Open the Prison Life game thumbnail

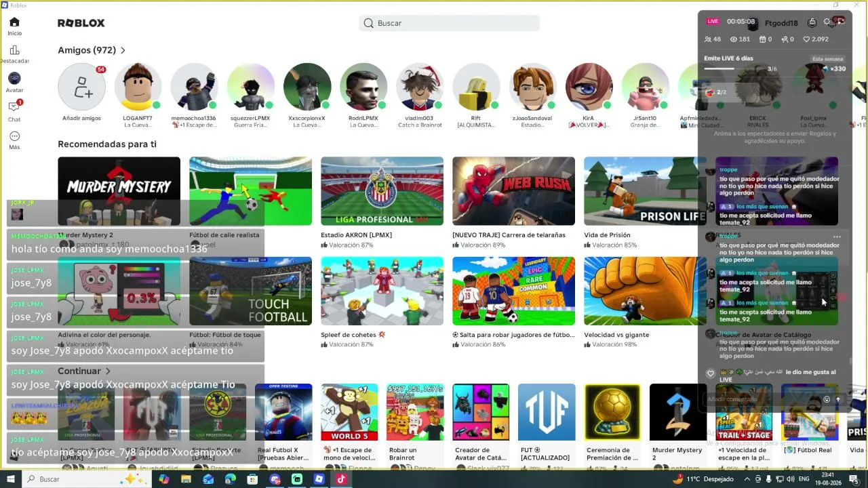pyautogui.click(x=645, y=191)
